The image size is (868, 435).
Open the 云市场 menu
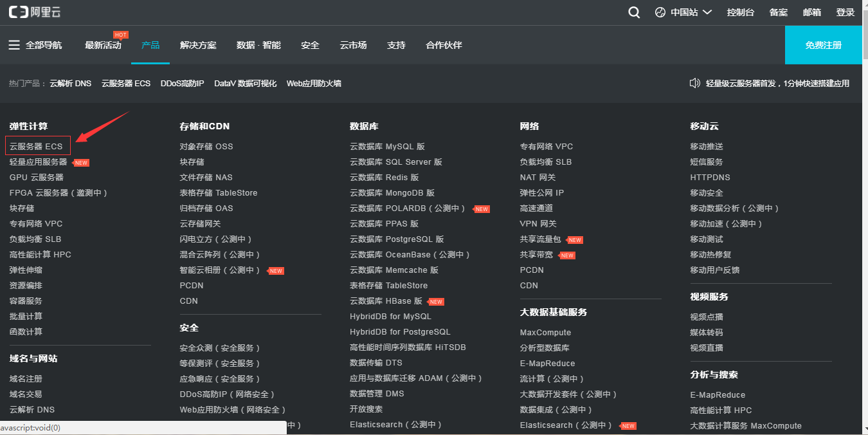point(353,45)
